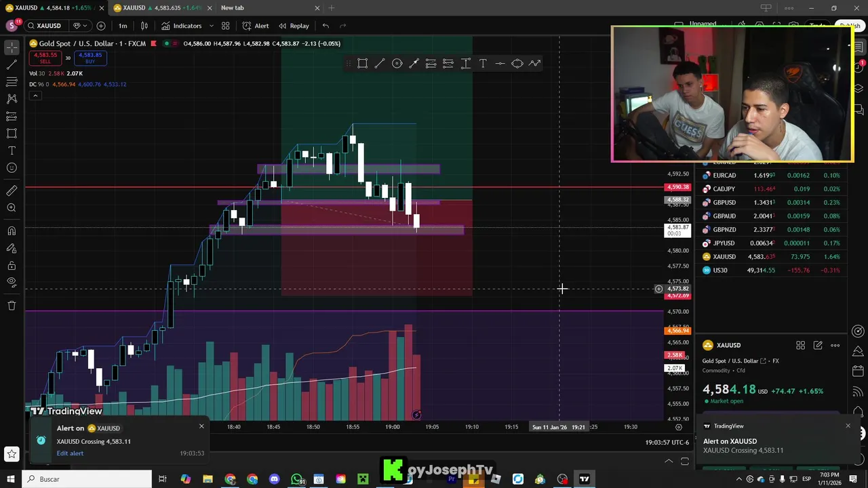Image resolution: width=868 pixels, height=488 pixels.
Task: Open the 1m timeframe selector
Action: point(123,26)
